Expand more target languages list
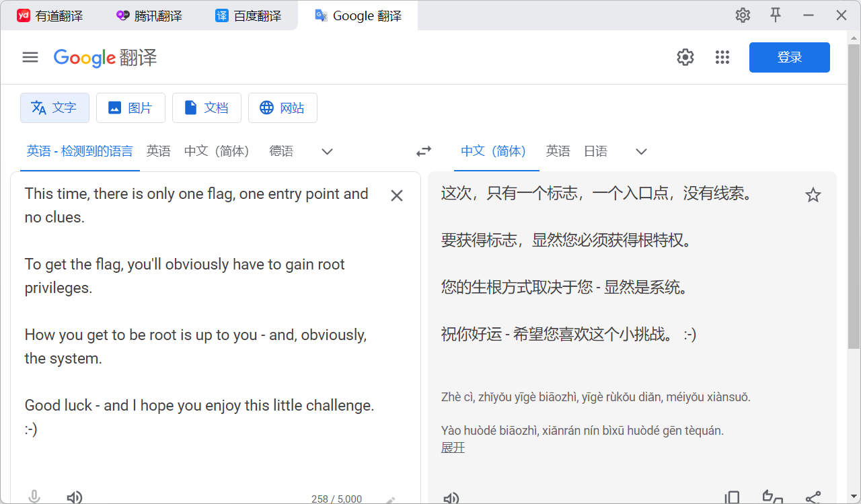 click(641, 151)
